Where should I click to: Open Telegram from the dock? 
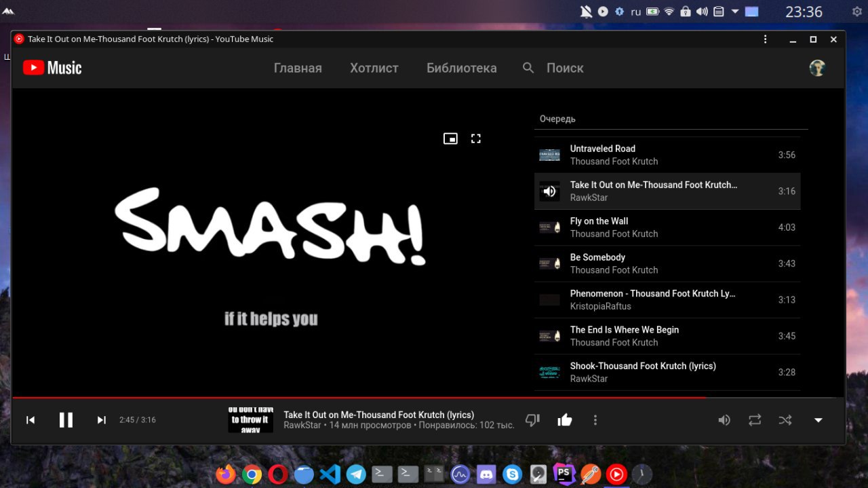(x=356, y=474)
